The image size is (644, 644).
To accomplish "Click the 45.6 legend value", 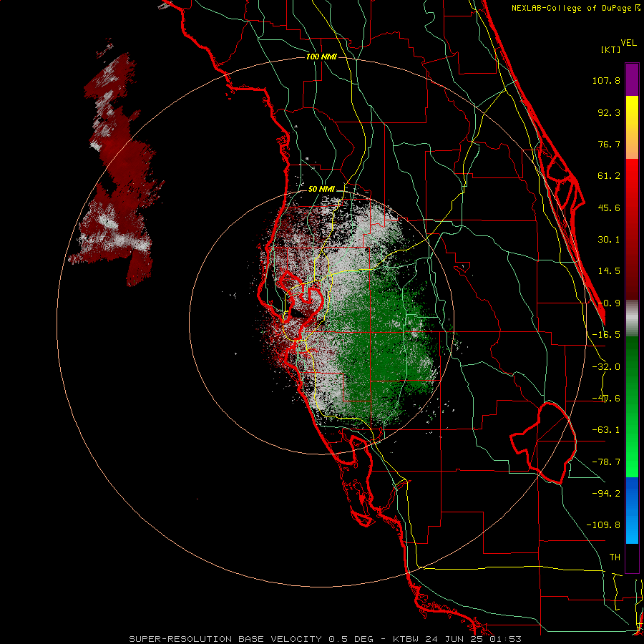I will tap(609, 208).
